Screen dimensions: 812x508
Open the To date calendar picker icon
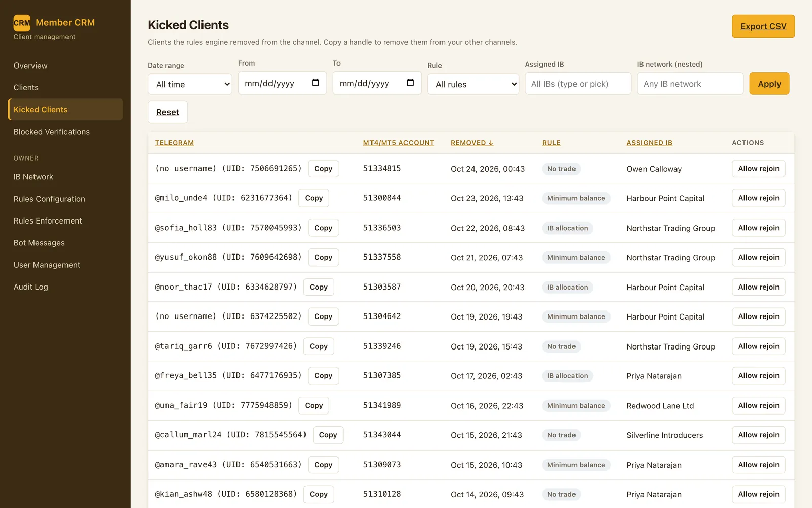[410, 83]
